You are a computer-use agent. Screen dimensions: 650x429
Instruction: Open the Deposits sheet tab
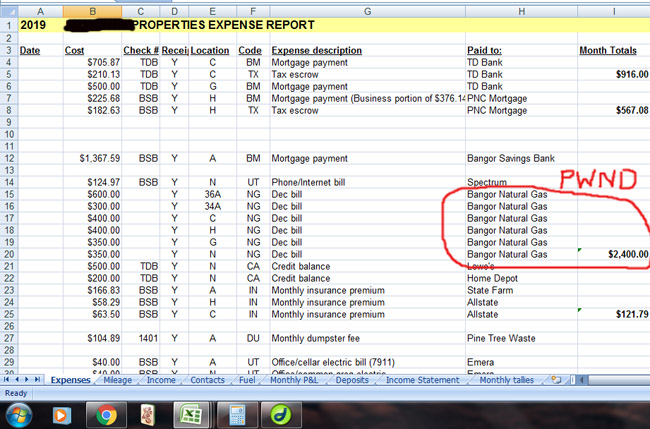352,380
